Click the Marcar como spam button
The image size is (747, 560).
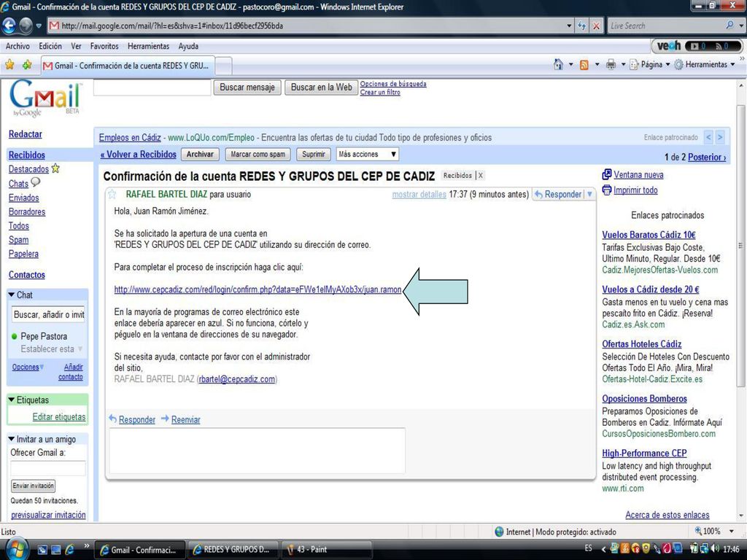coord(258,155)
